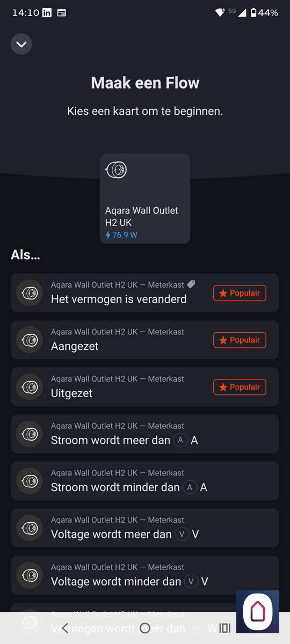Tap the tag icon next to Meterkast
This screenshot has width=290, height=644.
click(191, 284)
